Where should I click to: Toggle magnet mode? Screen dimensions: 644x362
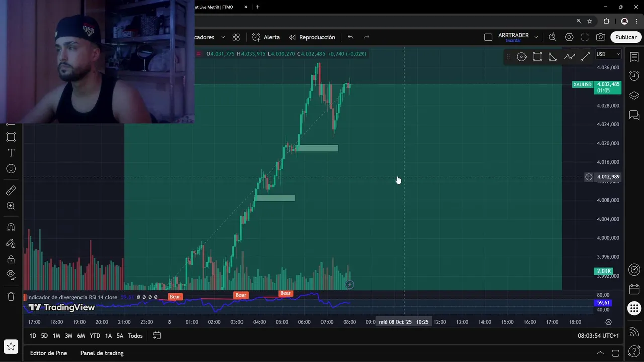(11, 227)
